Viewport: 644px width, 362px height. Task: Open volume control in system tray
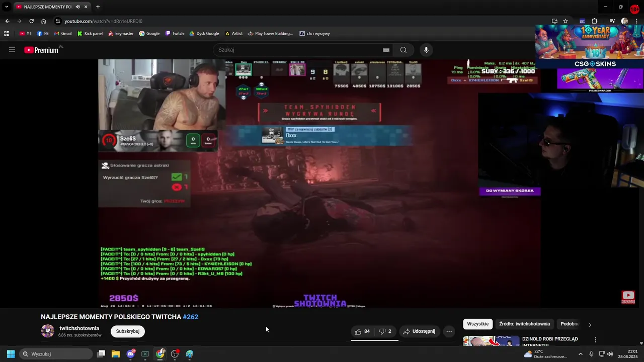[x=610, y=354]
